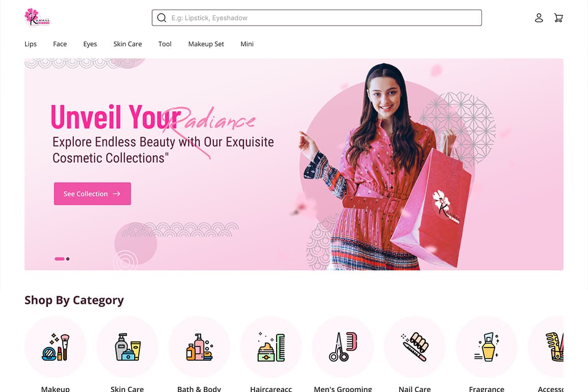Open the Mini navigation link
The image size is (588, 392).
coord(247,44)
